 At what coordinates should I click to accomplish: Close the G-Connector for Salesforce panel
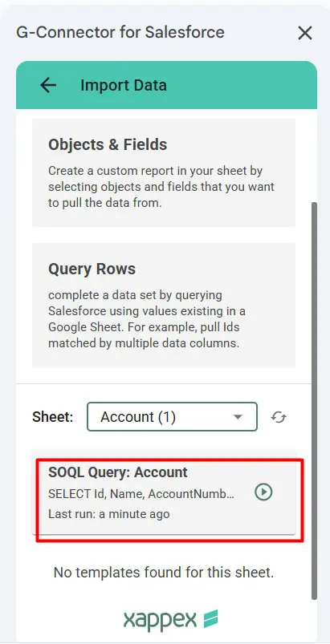click(x=305, y=33)
